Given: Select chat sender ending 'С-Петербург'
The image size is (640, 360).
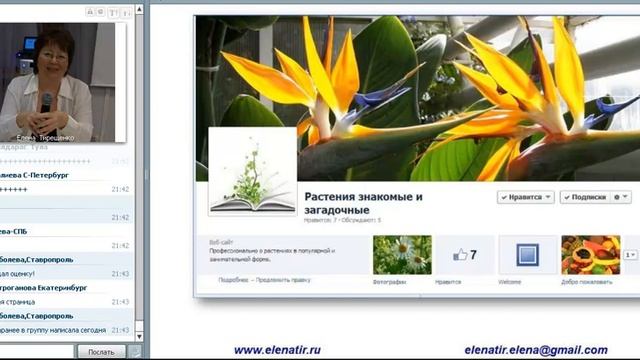Looking at the screenshot, I should [34, 175].
